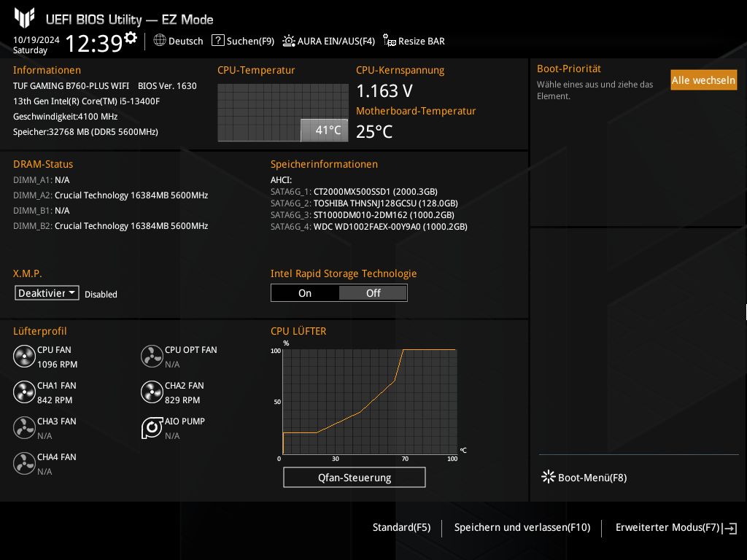Select SATA6G_3 ST1000DM010 entry
Image resolution: width=747 pixels, height=560 pixels.
click(363, 215)
